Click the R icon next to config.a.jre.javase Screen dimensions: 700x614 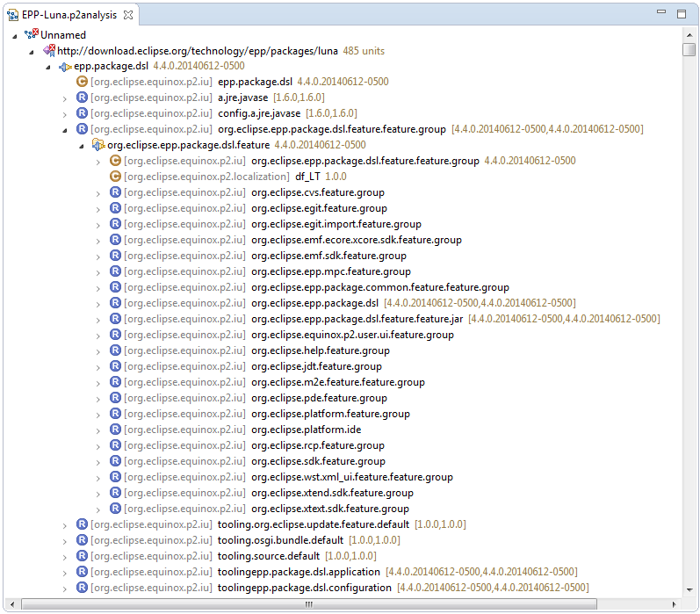pos(83,113)
